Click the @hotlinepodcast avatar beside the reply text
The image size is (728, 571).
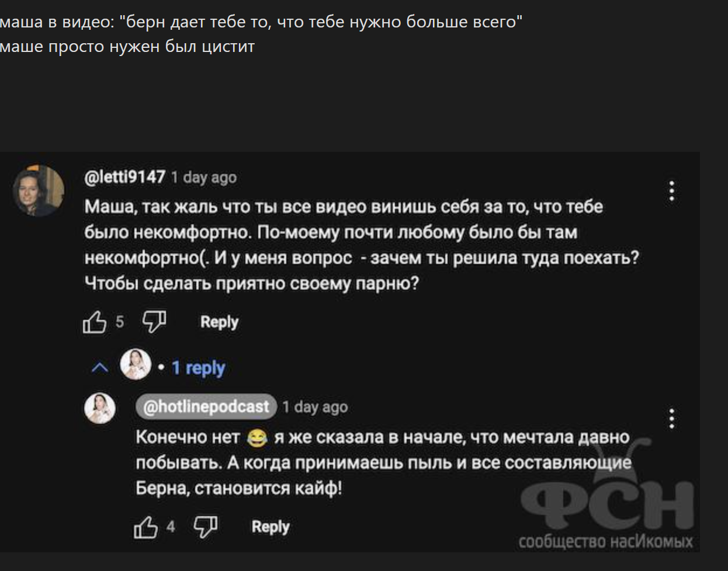(100, 408)
